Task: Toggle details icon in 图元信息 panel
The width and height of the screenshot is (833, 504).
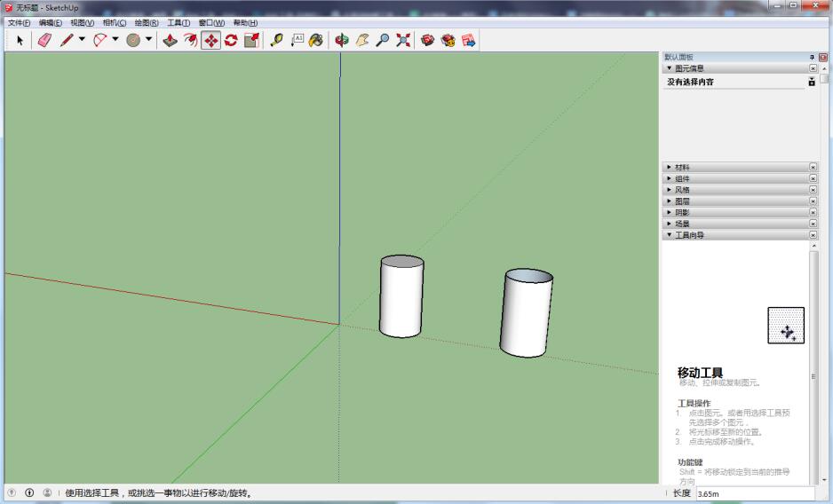Action: point(812,82)
